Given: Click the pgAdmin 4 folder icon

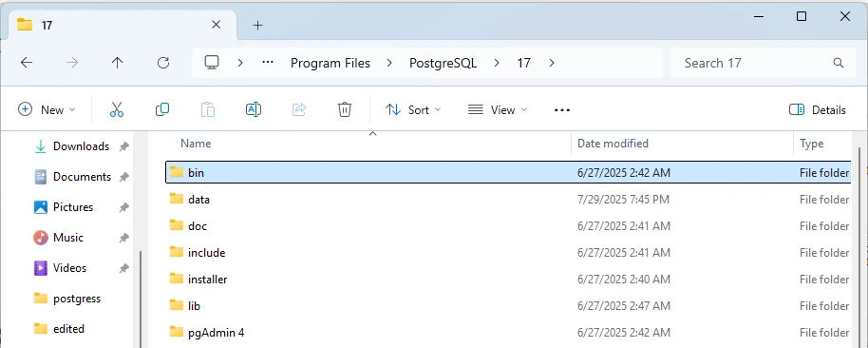Looking at the screenshot, I should [x=177, y=332].
